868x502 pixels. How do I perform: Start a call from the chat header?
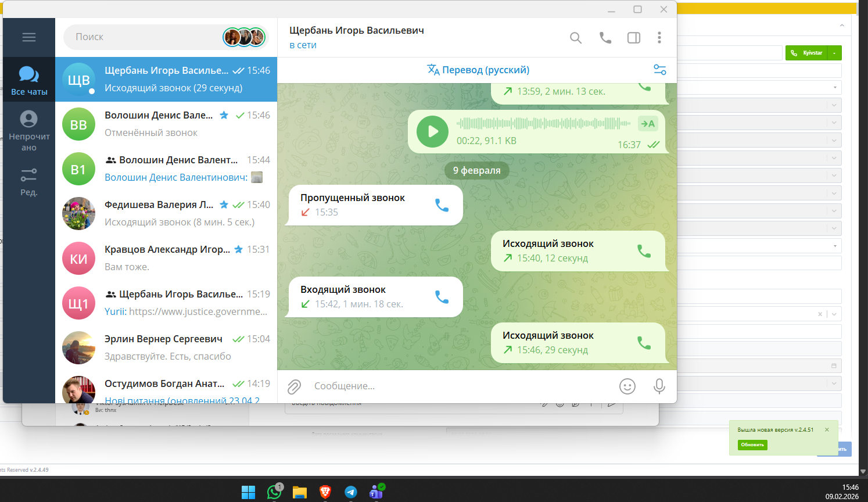pos(605,38)
